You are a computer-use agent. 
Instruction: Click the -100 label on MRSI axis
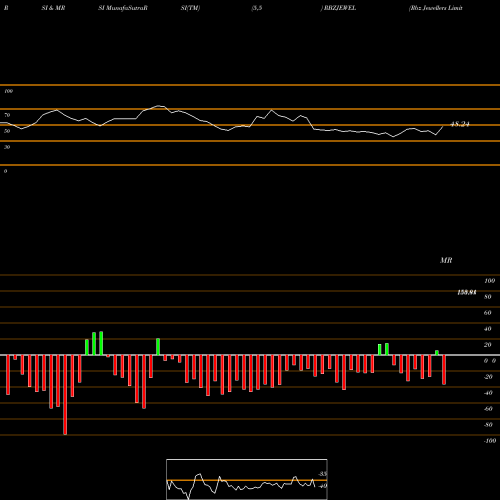(489, 441)
